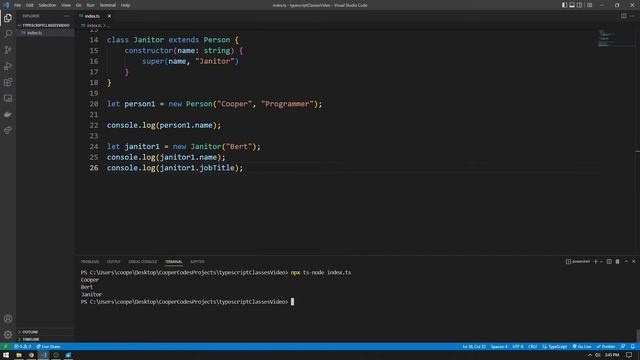Select TypeScript language mode in status bar
The height and width of the screenshot is (360, 640).
pyautogui.click(x=555, y=347)
